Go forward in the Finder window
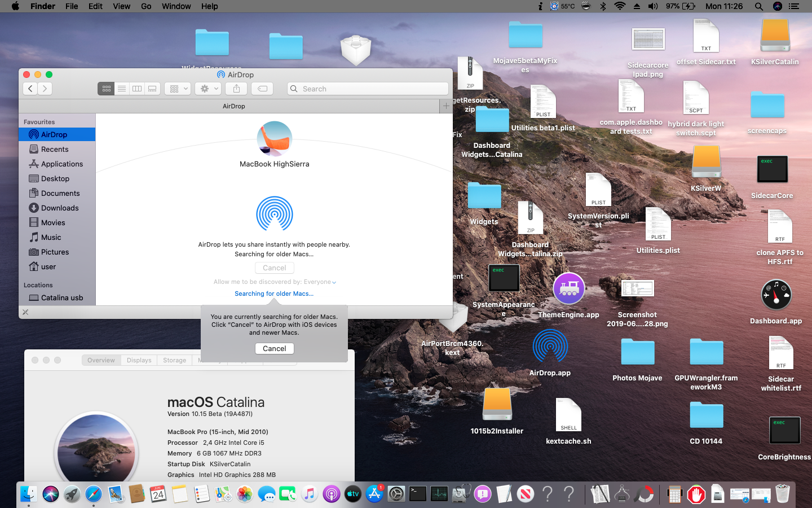 coord(45,89)
